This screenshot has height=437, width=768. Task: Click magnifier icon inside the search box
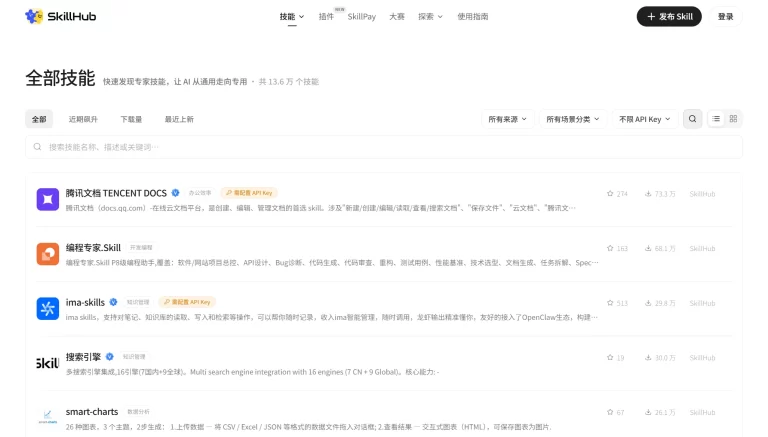point(37,147)
